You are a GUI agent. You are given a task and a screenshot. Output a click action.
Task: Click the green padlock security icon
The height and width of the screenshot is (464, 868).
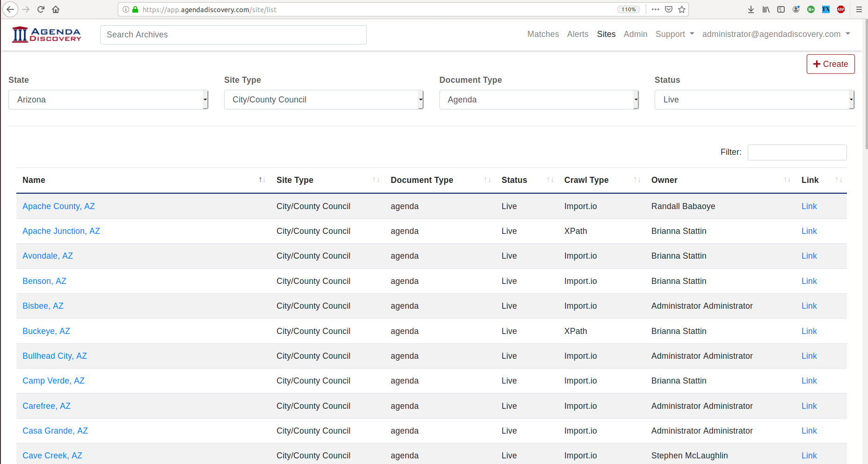coord(135,9)
